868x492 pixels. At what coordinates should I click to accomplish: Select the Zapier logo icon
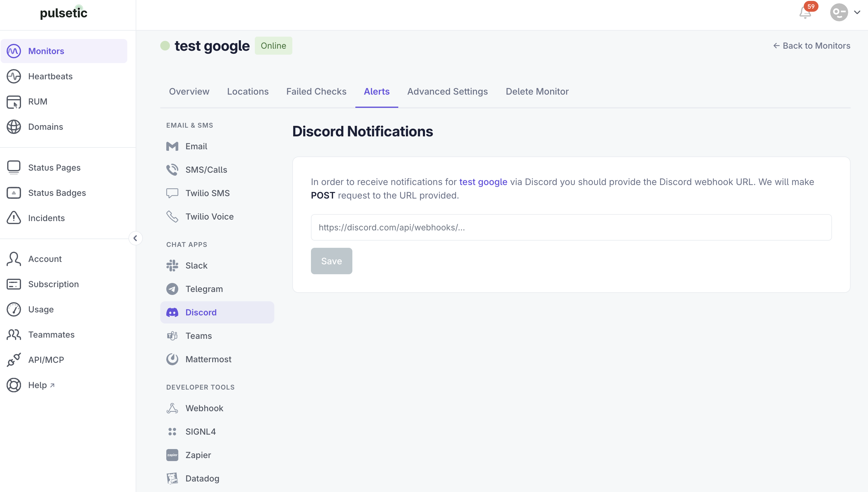[x=172, y=455]
